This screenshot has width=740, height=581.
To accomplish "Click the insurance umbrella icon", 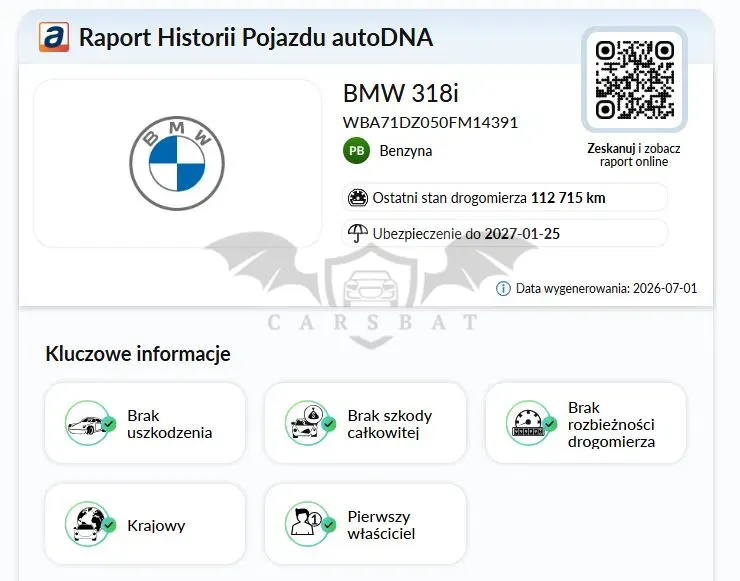I will coord(358,233).
